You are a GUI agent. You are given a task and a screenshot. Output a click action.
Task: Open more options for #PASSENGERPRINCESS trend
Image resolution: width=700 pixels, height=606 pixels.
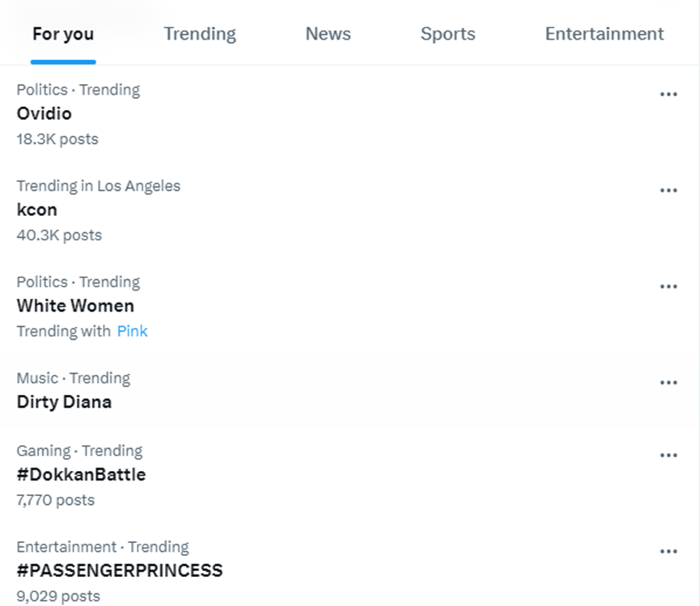click(668, 551)
